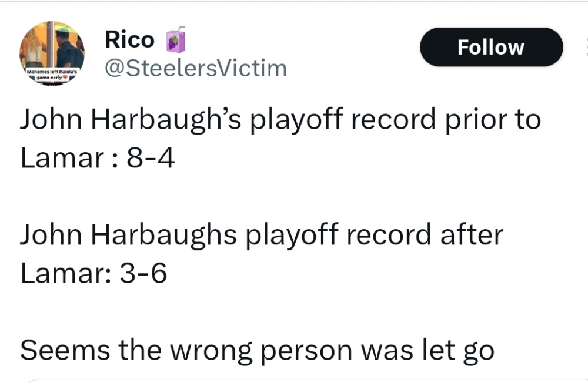Open the @SteelersVictim handle link
The width and height of the screenshot is (588, 383).
195,68
